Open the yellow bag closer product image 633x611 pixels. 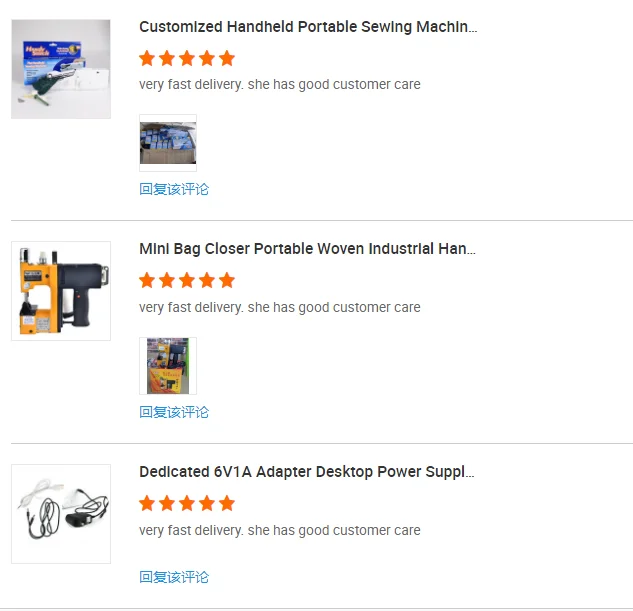click(61, 291)
